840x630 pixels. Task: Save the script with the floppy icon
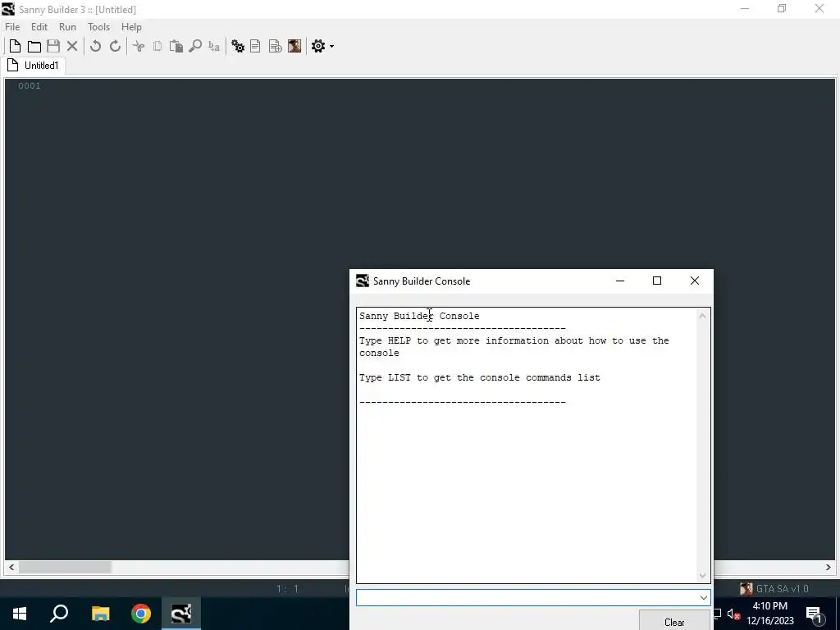53,46
